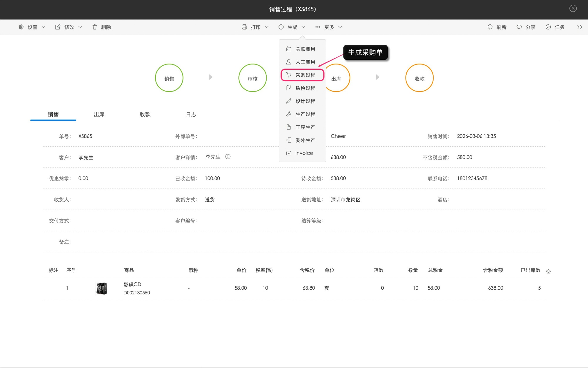Expand the 打印 print dropdown

(255, 27)
